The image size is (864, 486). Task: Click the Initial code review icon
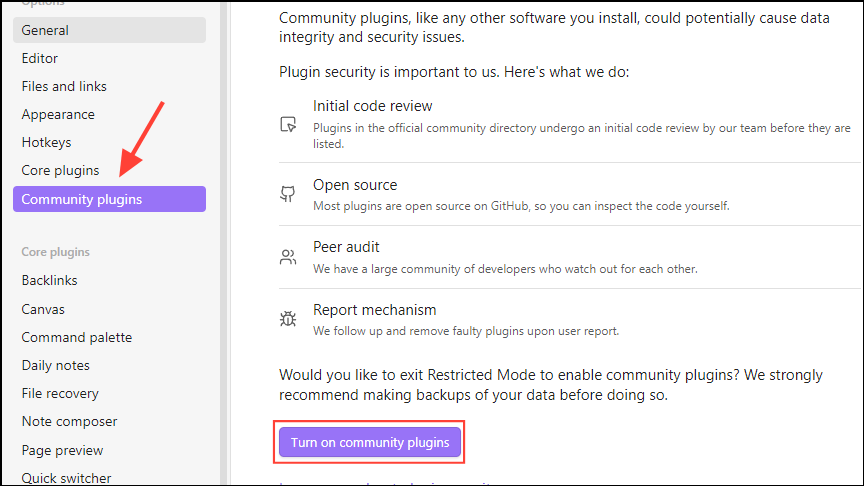288,125
